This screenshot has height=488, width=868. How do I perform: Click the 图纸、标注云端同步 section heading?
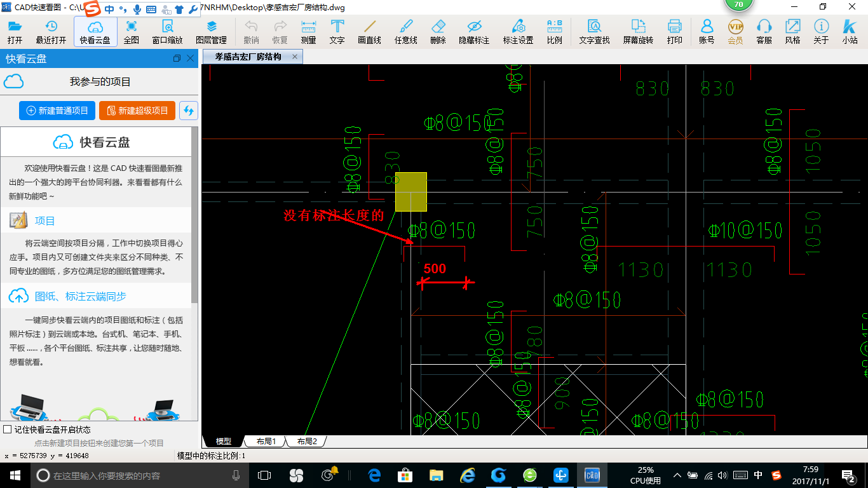[80, 297]
